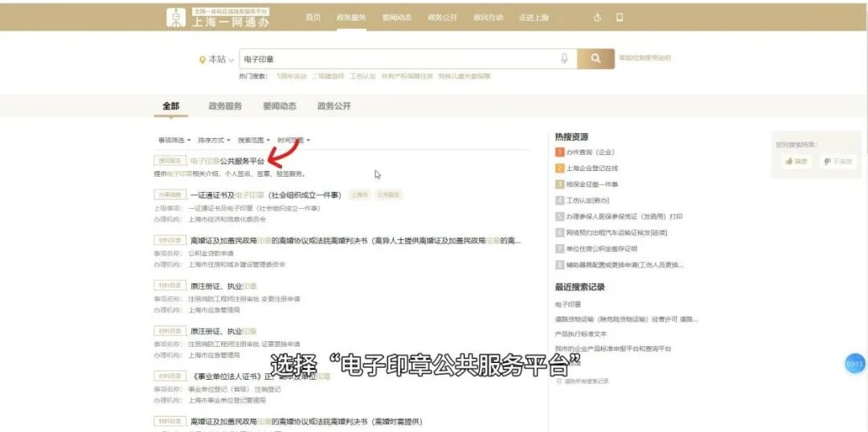Open hot resource 办件查询（企业）
868x432 pixels.
coord(591,152)
